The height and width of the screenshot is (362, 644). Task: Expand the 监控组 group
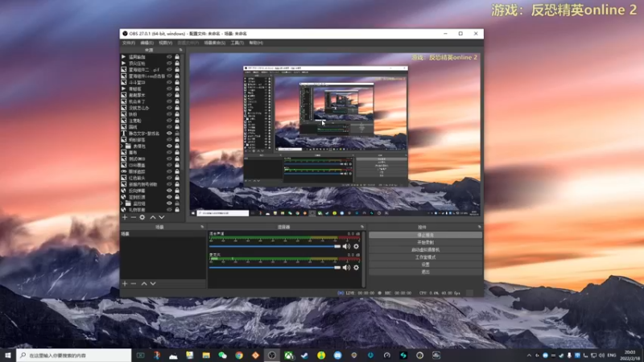click(122, 204)
